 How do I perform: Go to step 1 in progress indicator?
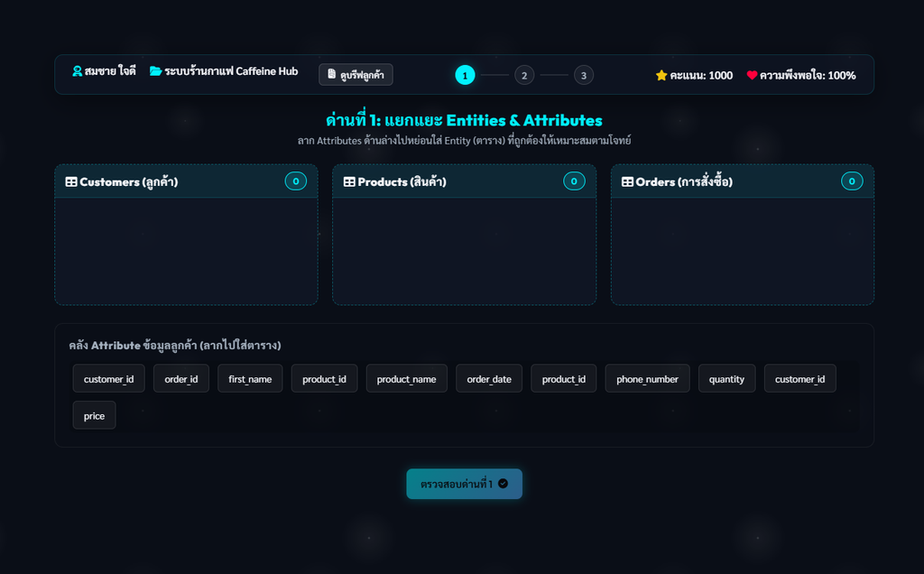(465, 76)
